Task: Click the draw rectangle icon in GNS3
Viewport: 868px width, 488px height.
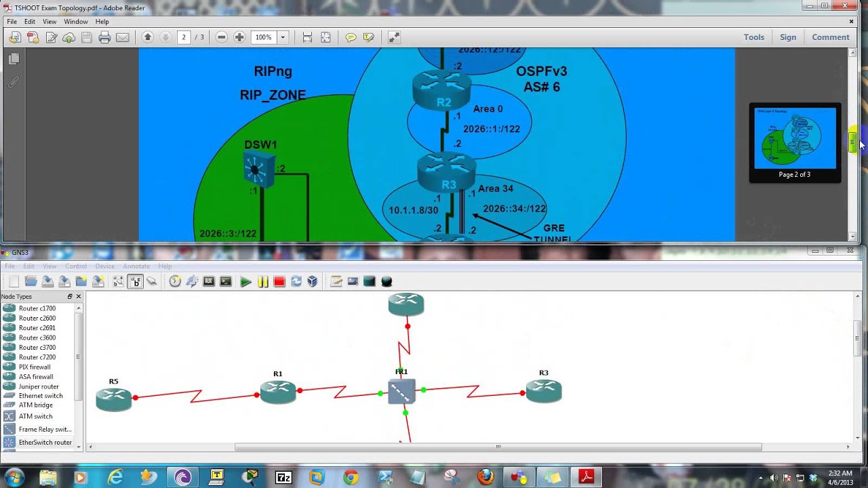Action: click(370, 281)
